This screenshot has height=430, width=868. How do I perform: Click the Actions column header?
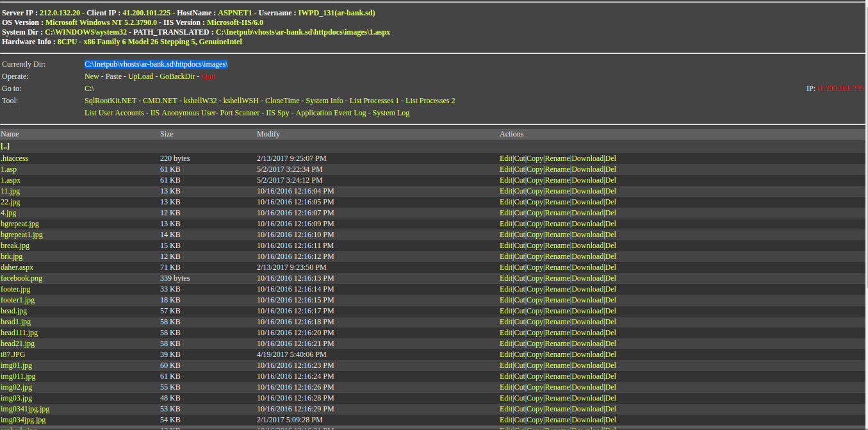(x=512, y=134)
